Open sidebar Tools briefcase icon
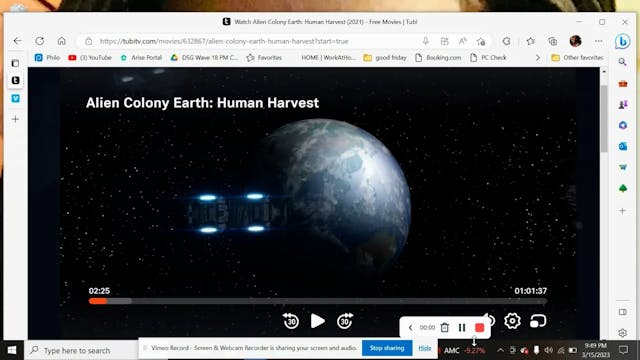Viewport: 640px width, 360px height. tap(623, 84)
